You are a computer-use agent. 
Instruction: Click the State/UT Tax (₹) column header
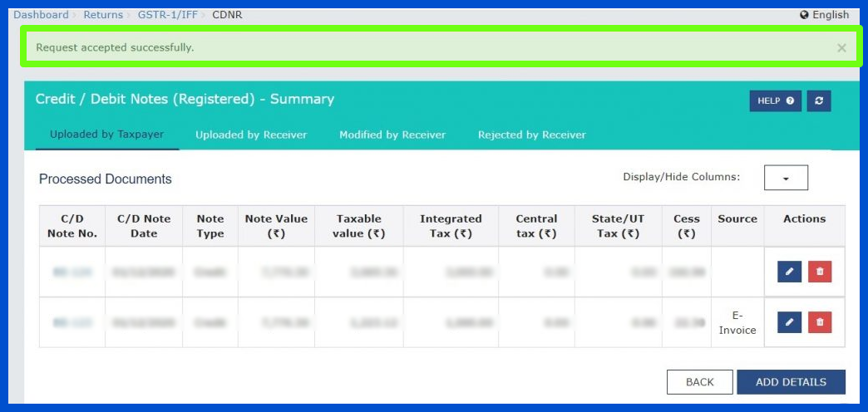pos(619,226)
